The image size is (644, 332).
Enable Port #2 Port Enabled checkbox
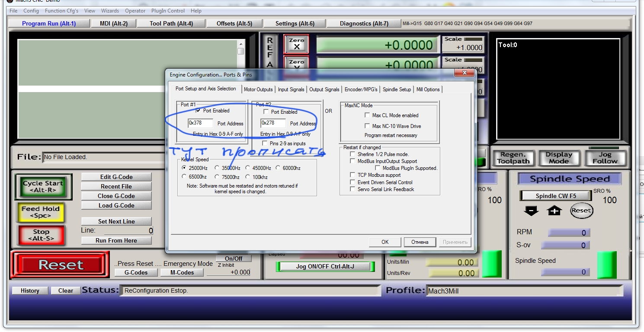pyautogui.click(x=266, y=112)
